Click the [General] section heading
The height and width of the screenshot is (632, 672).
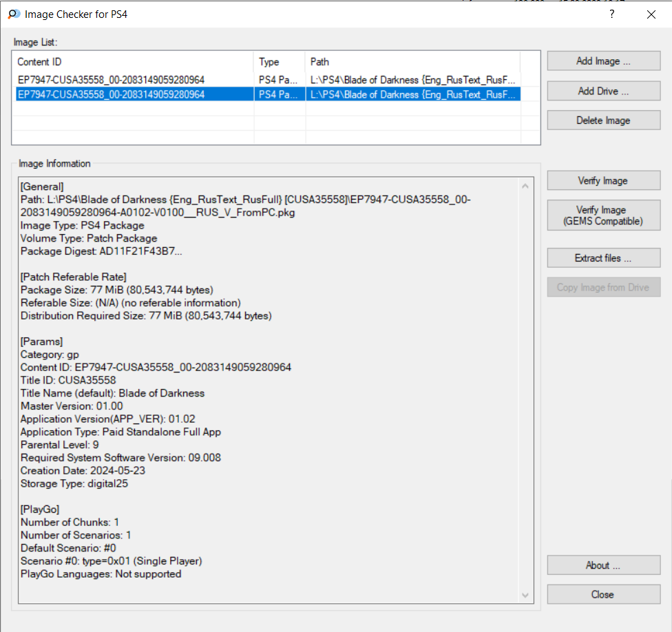pyautogui.click(x=42, y=187)
